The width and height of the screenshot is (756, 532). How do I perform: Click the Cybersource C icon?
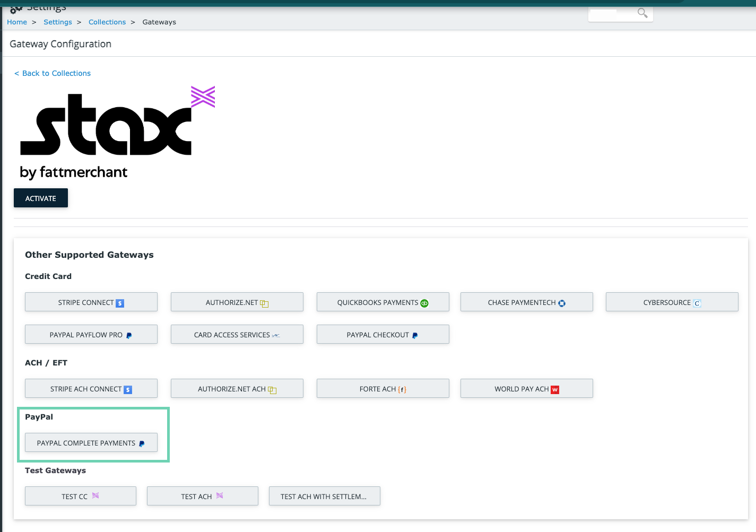click(697, 303)
